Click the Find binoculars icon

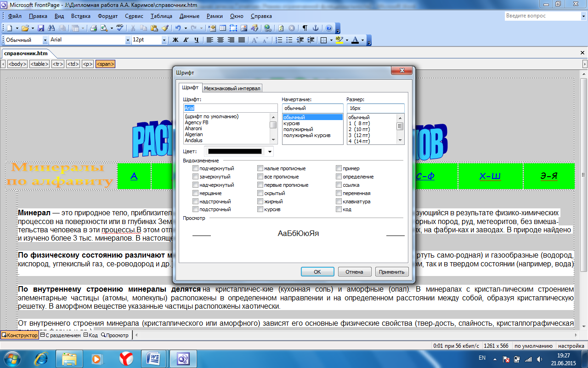[x=51, y=28]
